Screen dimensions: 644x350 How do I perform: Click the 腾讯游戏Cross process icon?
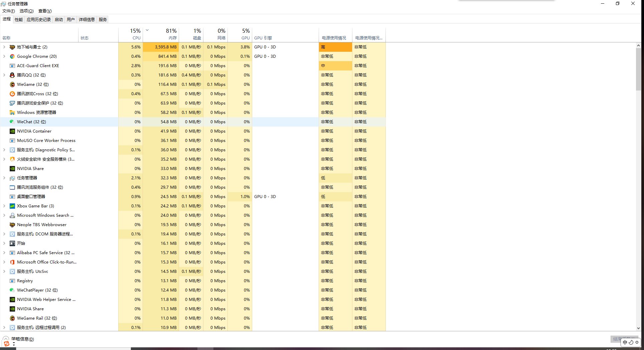[x=12, y=94]
